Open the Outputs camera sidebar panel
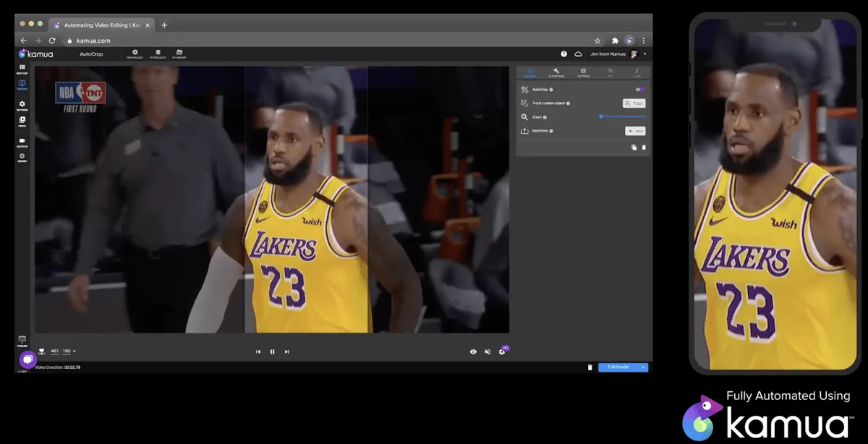 click(22, 142)
